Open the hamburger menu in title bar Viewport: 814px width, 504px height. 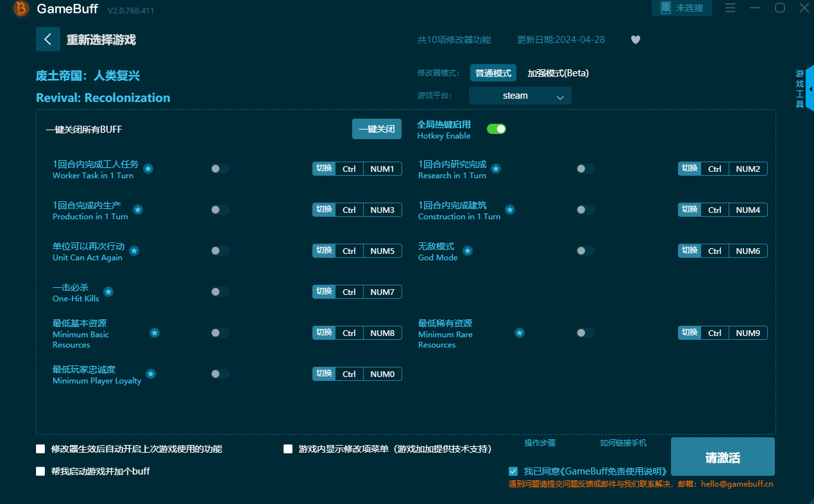(x=730, y=8)
